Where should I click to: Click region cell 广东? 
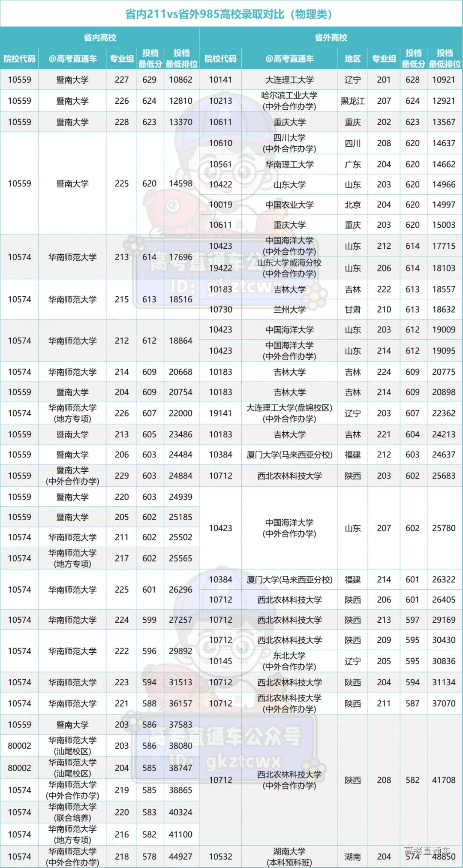point(352,164)
